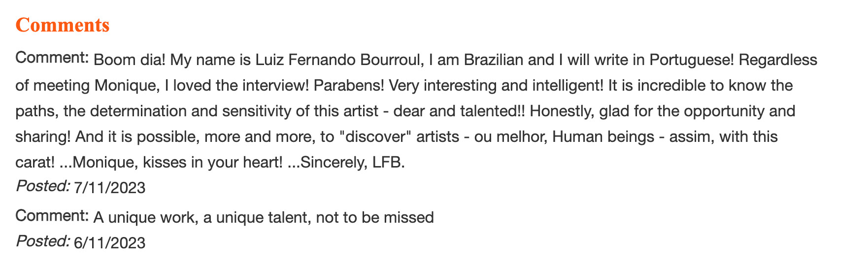Click the signature Sincerely, LFB.
The height and width of the screenshot is (271, 868).
[352, 162]
